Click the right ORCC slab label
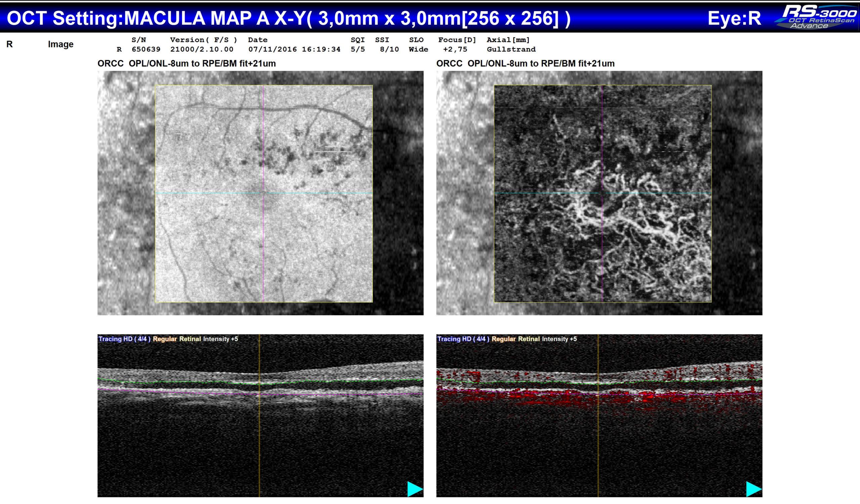 pyautogui.click(x=525, y=64)
